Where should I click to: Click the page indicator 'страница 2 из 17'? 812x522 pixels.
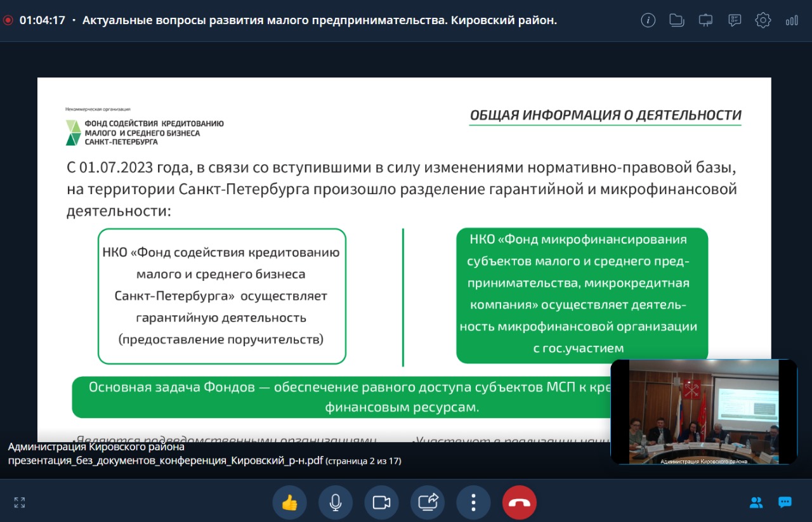[x=363, y=461]
